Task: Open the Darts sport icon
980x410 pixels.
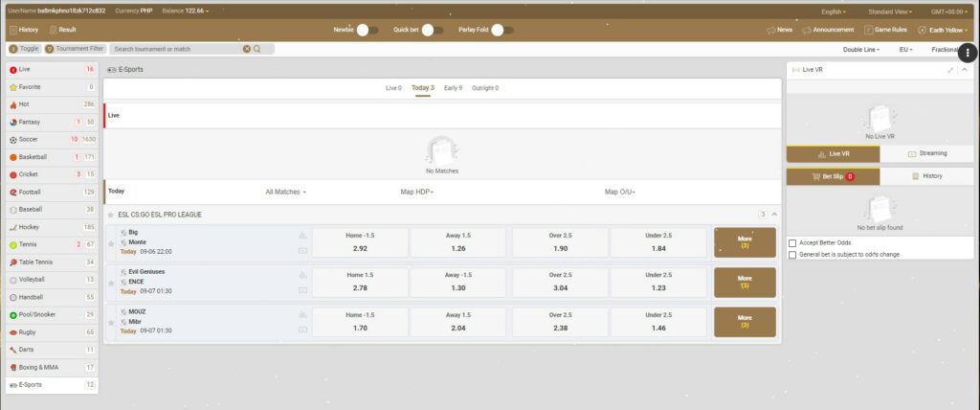Action: [x=13, y=350]
